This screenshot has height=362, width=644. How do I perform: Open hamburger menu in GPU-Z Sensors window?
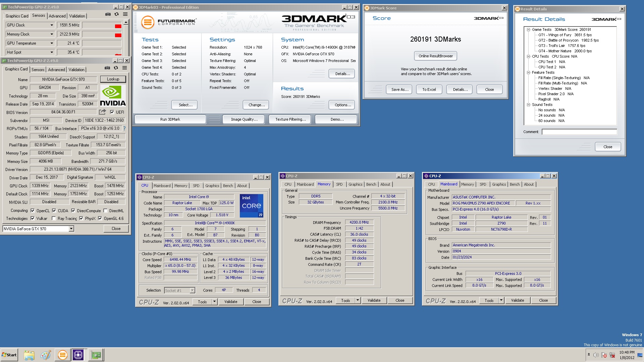125,14
